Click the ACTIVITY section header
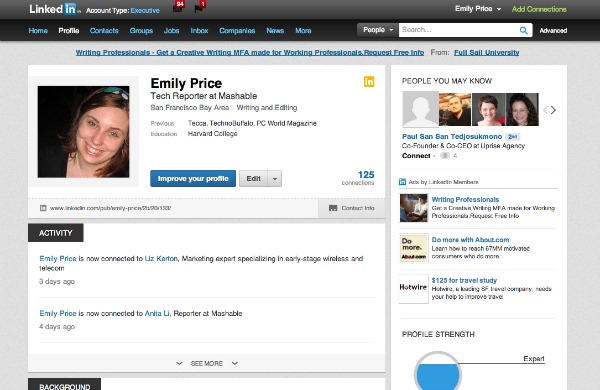This screenshot has width=600, height=390. pyautogui.click(x=55, y=233)
